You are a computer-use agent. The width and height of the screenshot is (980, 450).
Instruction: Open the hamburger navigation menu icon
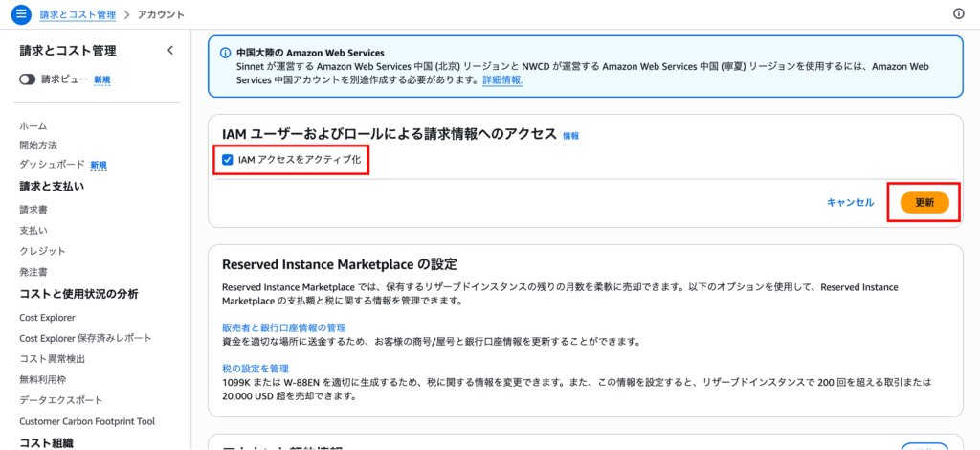(21, 14)
